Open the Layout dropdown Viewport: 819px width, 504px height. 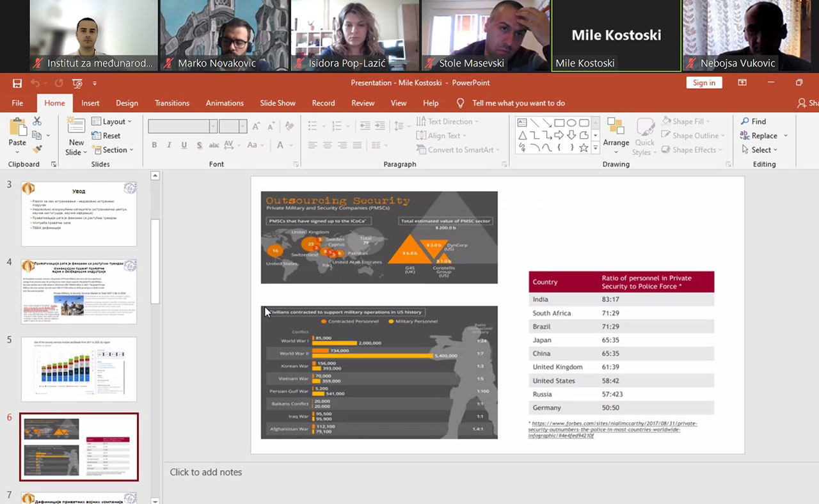[x=111, y=122]
